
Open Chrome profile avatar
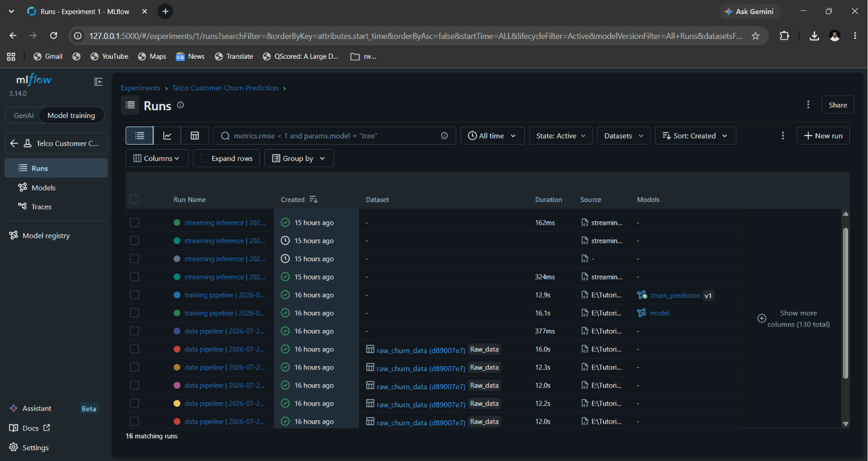pyautogui.click(x=835, y=36)
